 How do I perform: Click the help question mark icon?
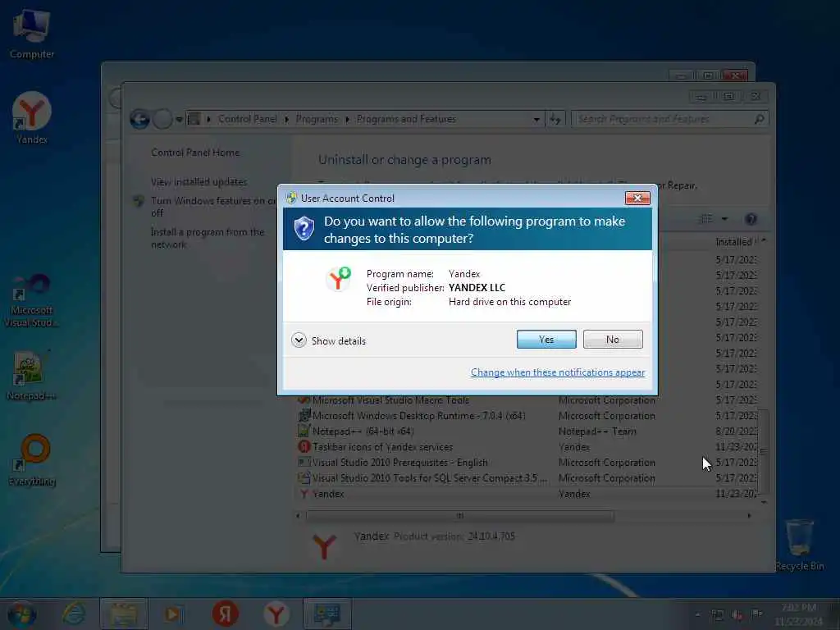(751, 218)
